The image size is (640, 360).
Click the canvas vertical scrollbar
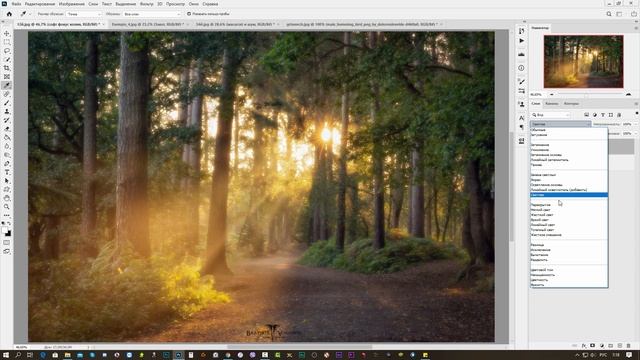(x=511, y=187)
